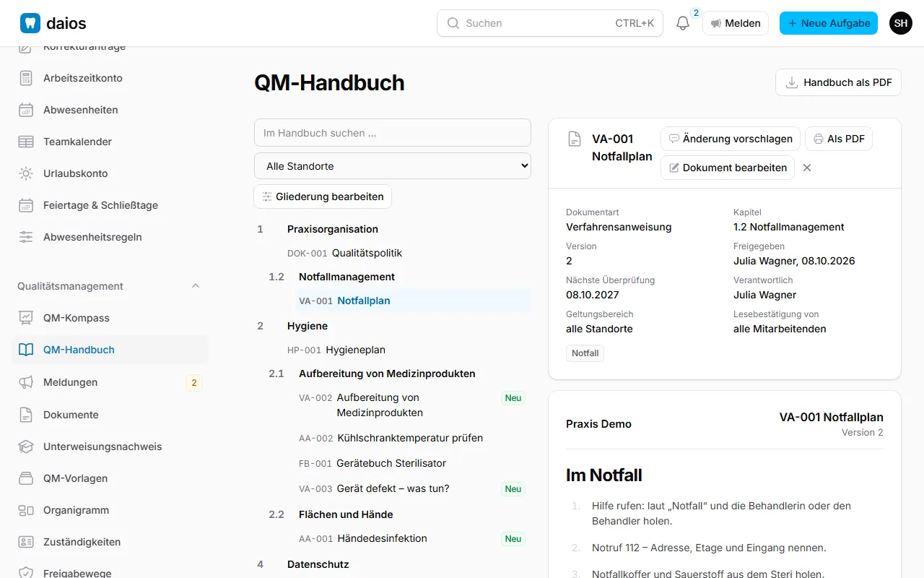Click the Neue Aufgabe button
This screenshot has height=578, width=924.
click(829, 23)
